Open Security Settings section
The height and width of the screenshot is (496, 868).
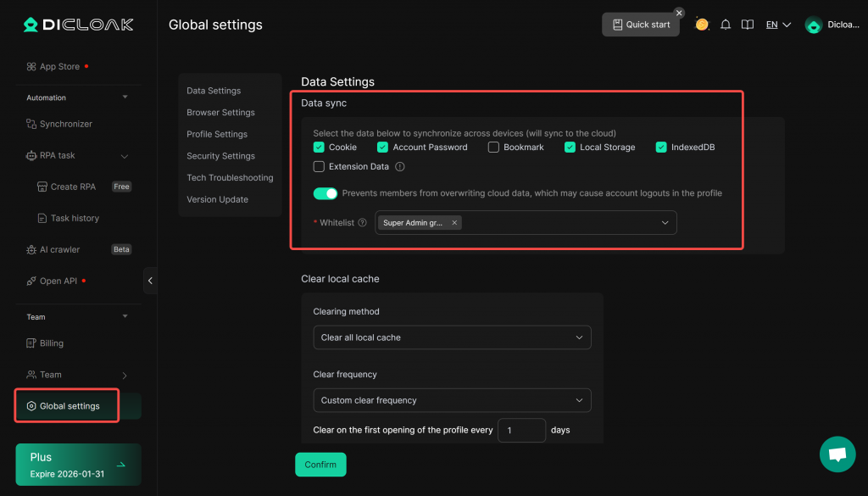[x=220, y=156]
